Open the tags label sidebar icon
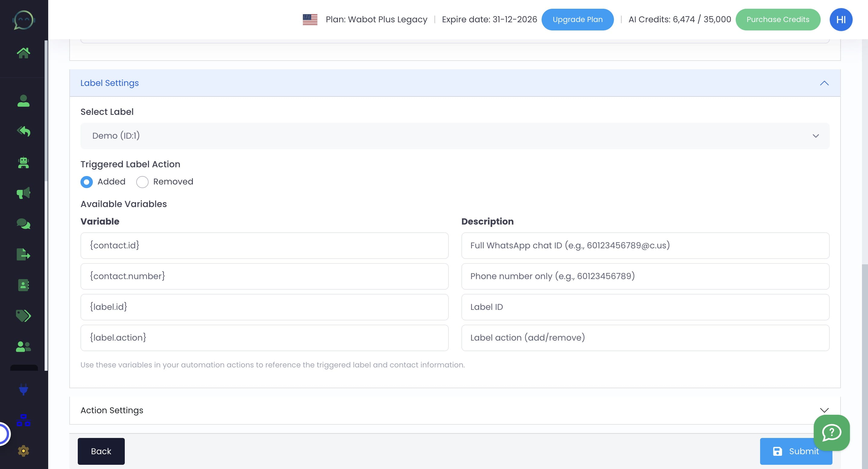This screenshot has width=868, height=469. coord(23,316)
